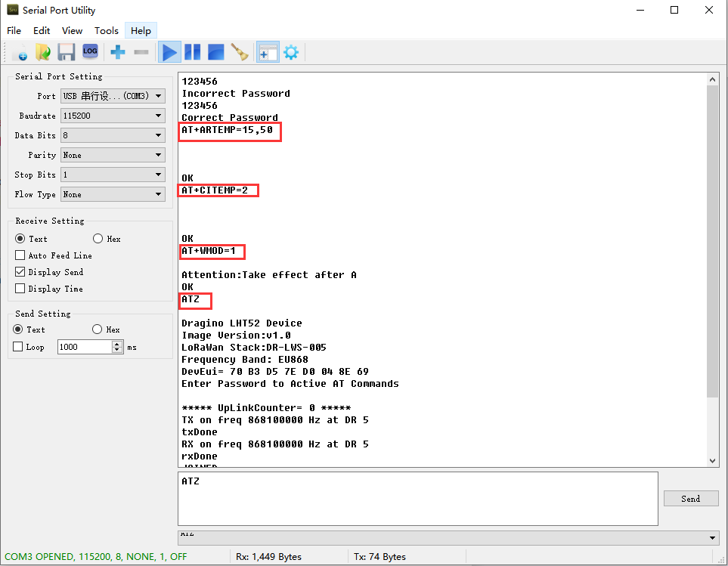Viewport: 728px width, 566px height.
Task: Decrease loop interval with down spinner
Action: [x=117, y=350]
